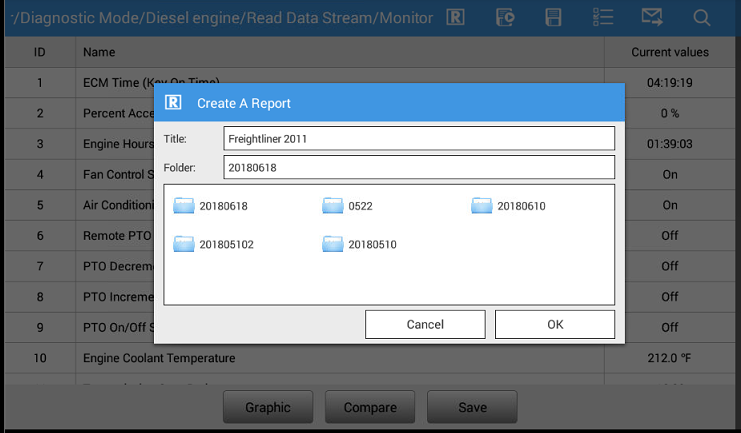Screen dimensions: 741x433
Task: Click the 212.0 °F value
Action: click(669, 358)
